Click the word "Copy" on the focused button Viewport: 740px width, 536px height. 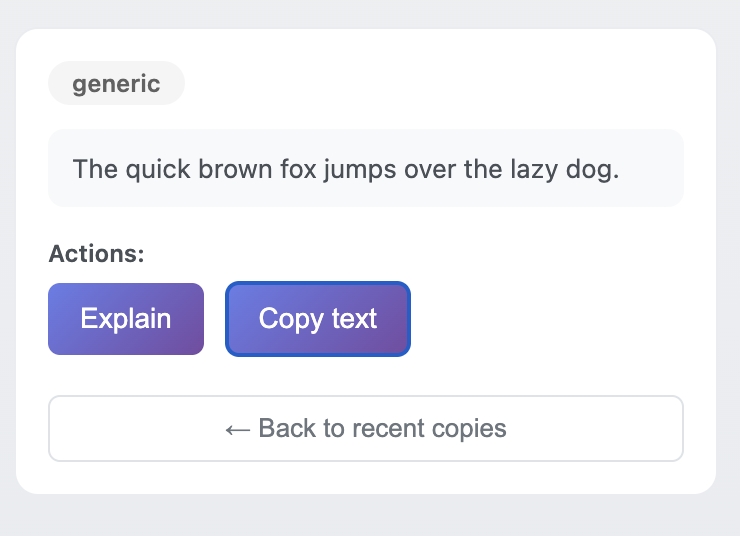[290, 319]
